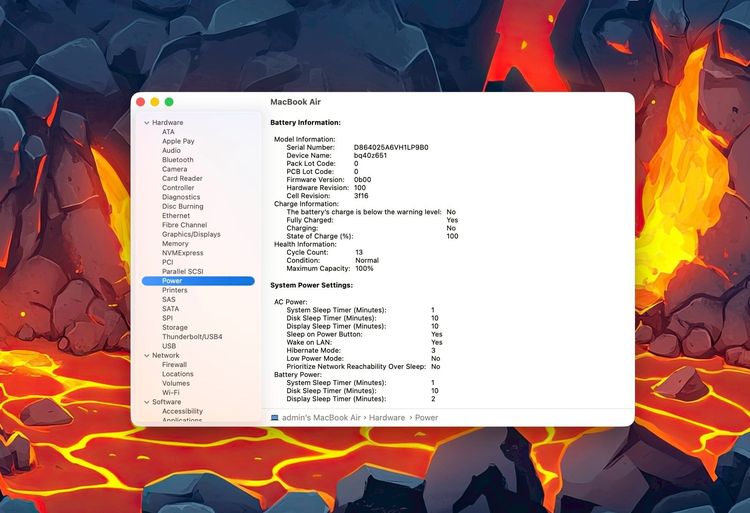Click the Sleep on Power Button row
The image size is (750, 513).
point(364,335)
